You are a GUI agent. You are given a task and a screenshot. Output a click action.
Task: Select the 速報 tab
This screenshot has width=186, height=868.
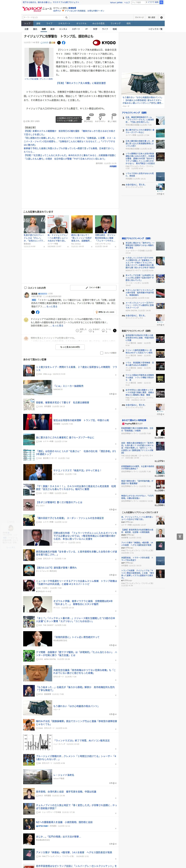[x=38, y=24]
